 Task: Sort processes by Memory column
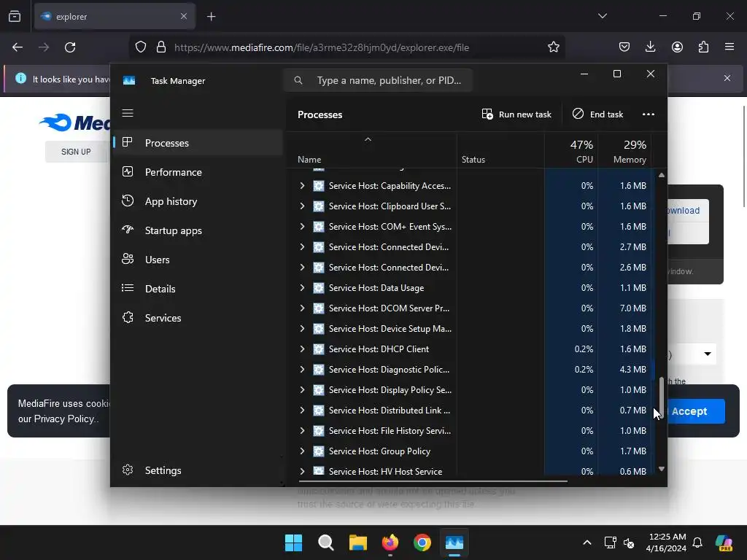coord(624,150)
